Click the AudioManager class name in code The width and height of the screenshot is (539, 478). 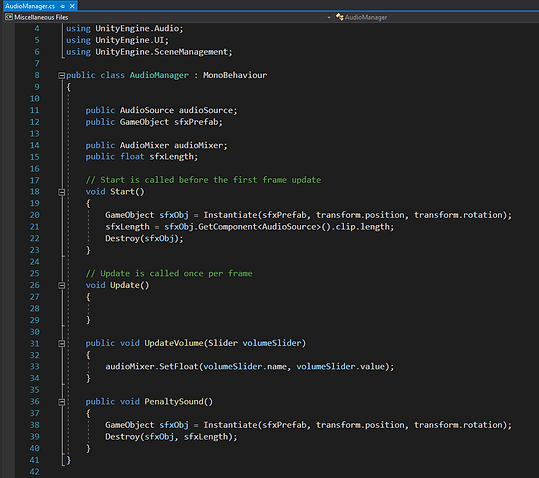pyautogui.click(x=159, y=75)
